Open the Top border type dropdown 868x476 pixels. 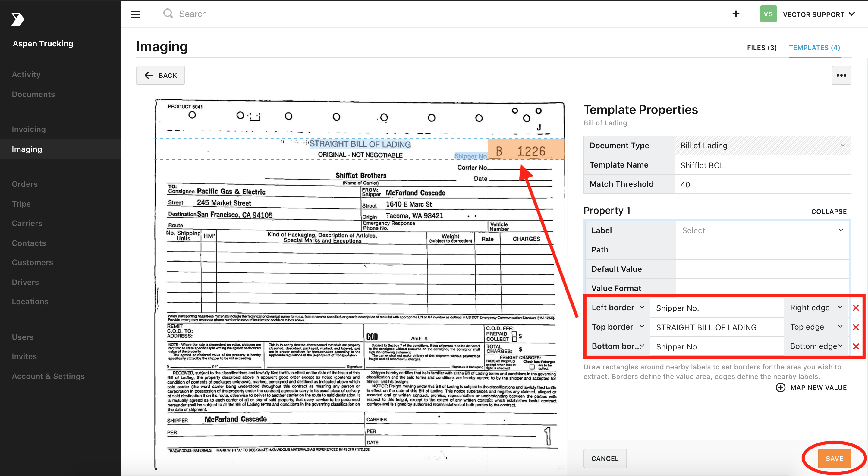pyautogui.click(x=618, y=327)
